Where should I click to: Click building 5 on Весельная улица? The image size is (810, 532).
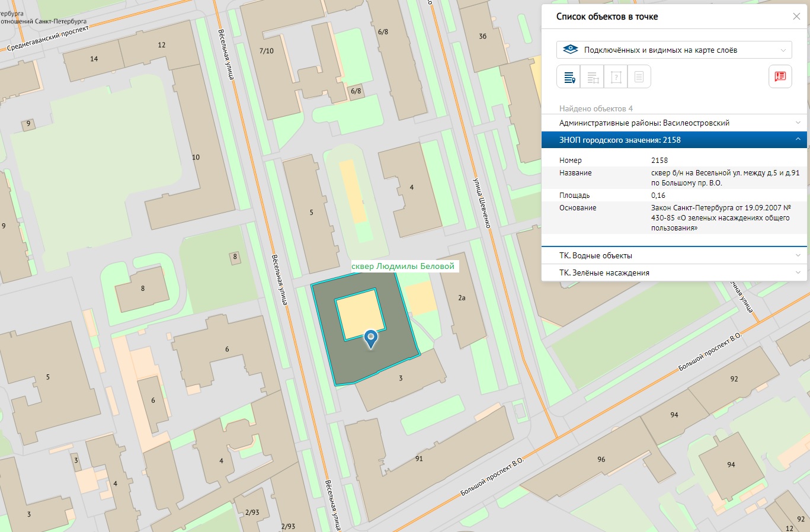point(311,212)
